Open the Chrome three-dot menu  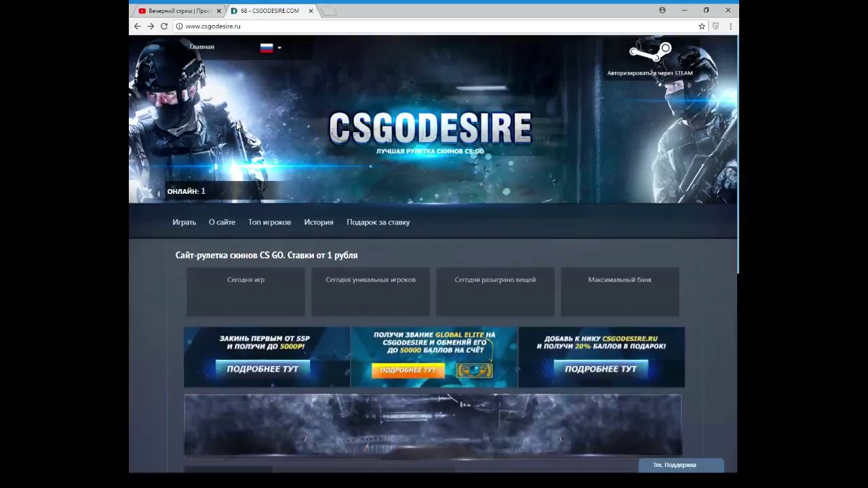730,26
